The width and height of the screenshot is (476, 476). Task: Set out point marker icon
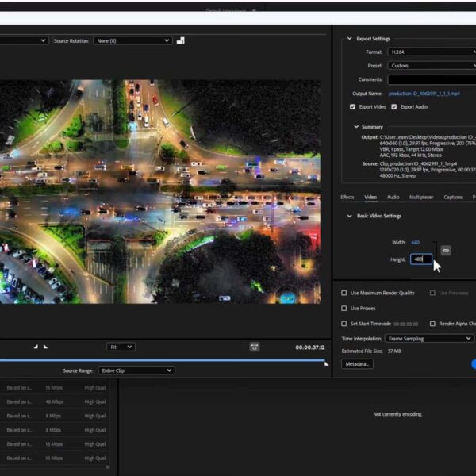45,347
